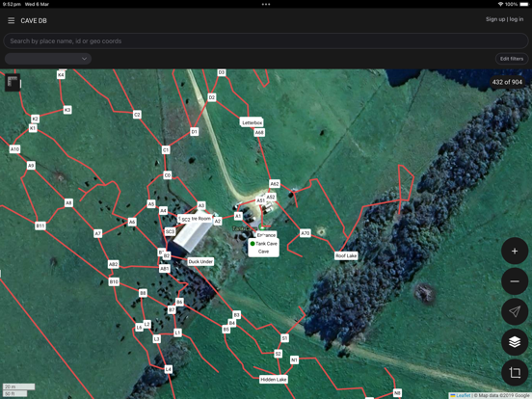This screenshot has height=399, width=532.
Task: Select the Duck Under station label
Action: coord(200,261)
